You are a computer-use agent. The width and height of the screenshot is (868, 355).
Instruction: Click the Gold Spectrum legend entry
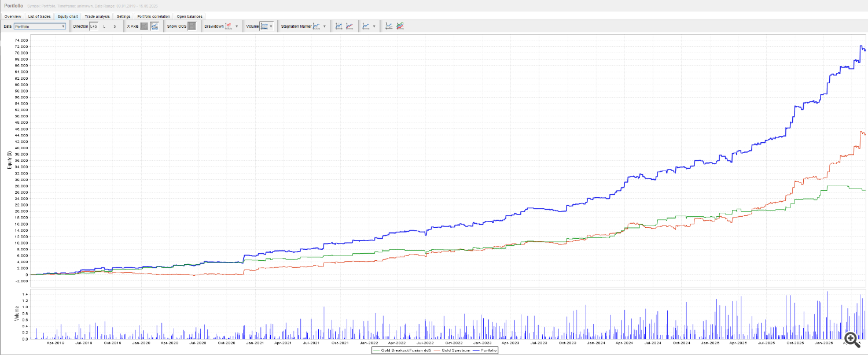(452, 350)
